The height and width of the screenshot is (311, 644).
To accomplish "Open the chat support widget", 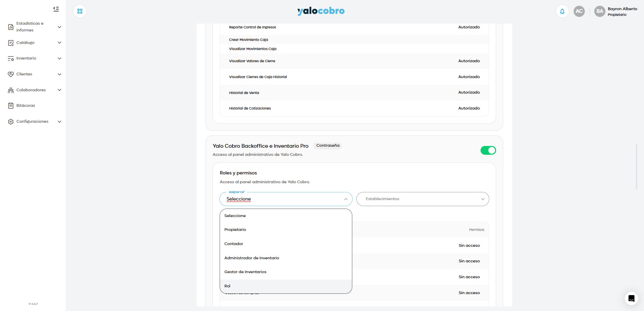I will coord(631,298).
